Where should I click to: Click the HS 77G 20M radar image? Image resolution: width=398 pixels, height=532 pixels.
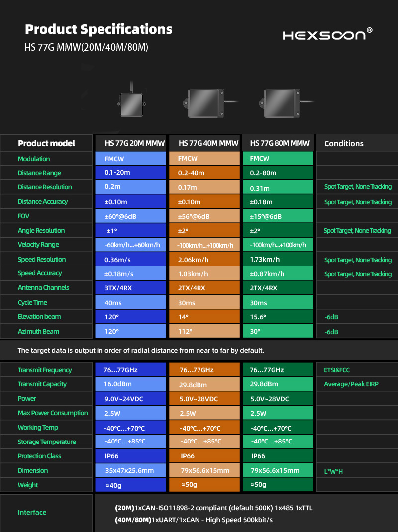click(x=131, y=103)
